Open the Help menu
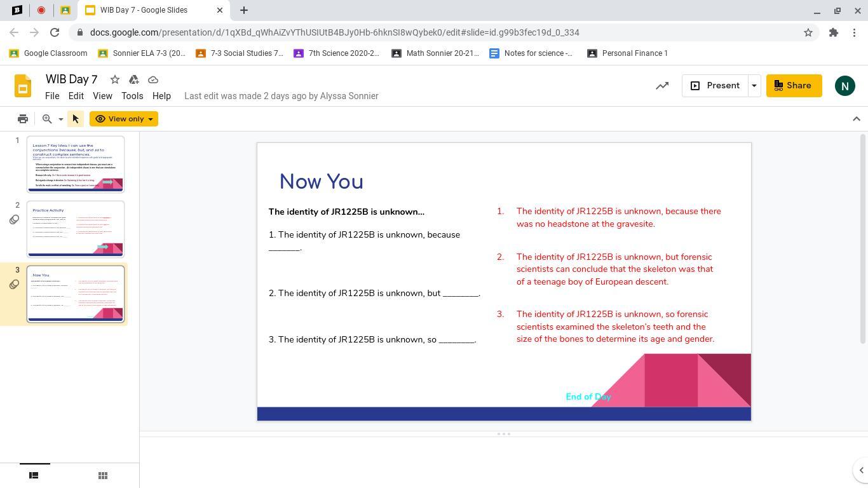This screenshot has height=488, width=868. (x=161, y=96)
